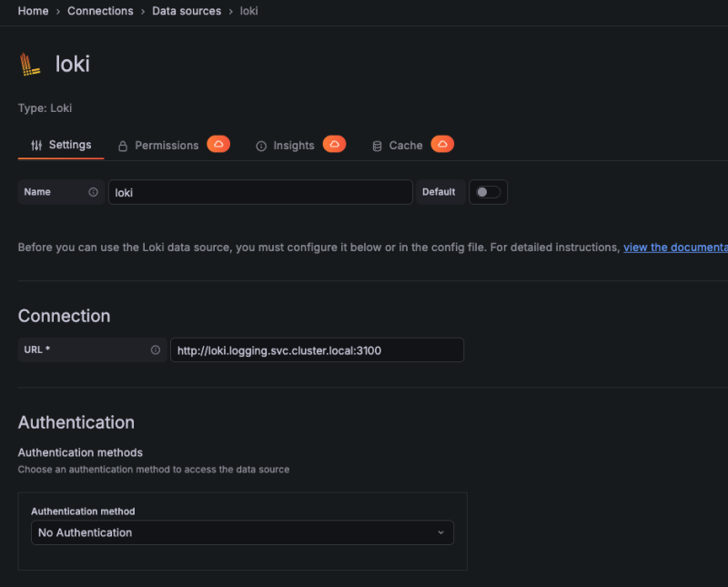Switch to the Insights tab

pyautogui.click(x=293, y=146)
